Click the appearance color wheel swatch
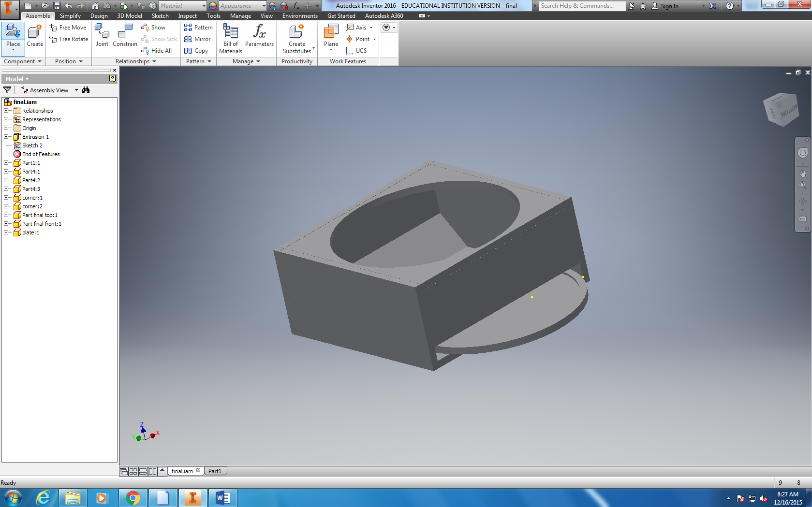The height and width of the screenshot is (507, 812). point(212,6)
